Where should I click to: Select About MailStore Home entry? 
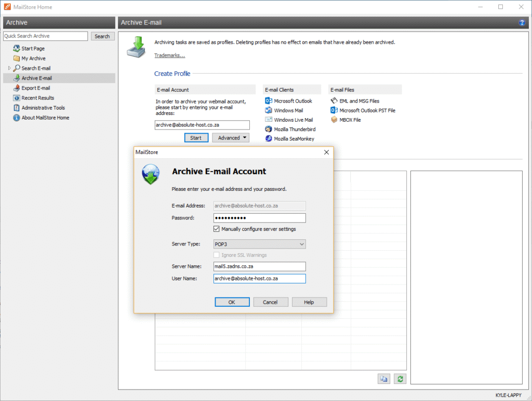coord(46,118)
